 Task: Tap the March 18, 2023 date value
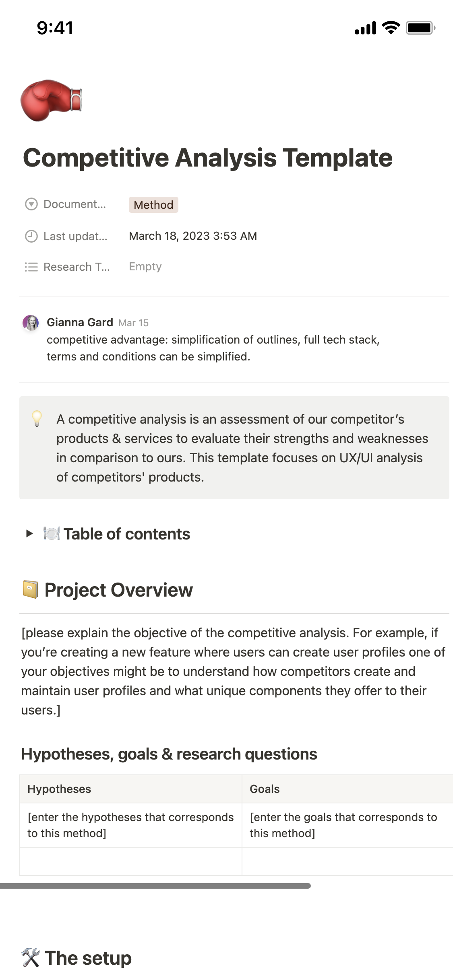pos(193,236)
